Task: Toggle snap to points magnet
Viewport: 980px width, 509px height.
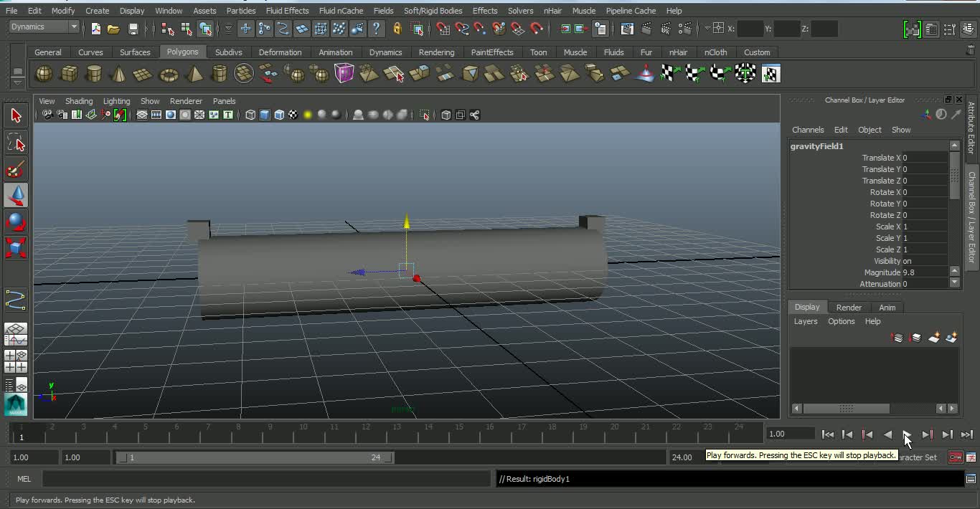Action: pyautogui.click(x=480, y=29)
